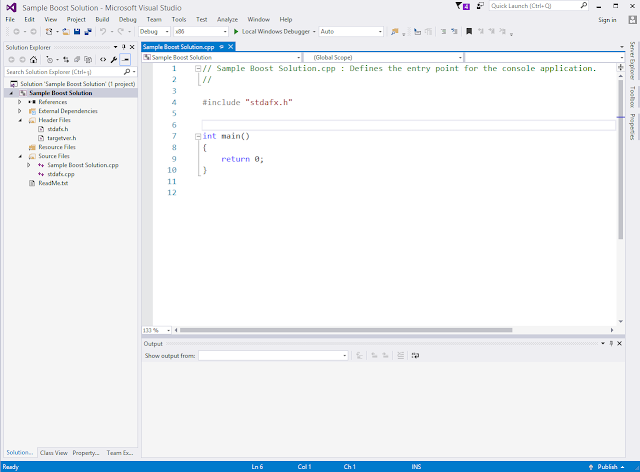Click the comment out selected lines icon

point(443,31)
